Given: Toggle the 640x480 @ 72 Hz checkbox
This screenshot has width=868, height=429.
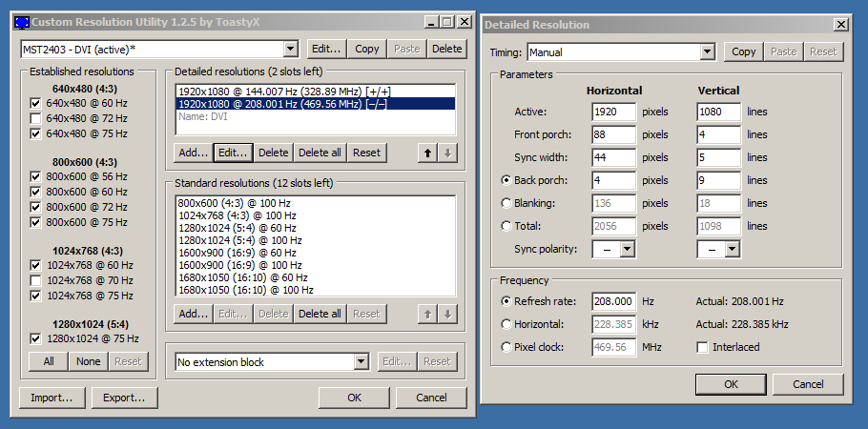Looking at the screenshot, I should (35, 118).
